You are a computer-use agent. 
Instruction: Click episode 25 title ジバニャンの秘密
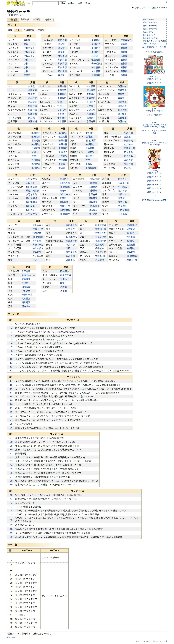[x=24, y=424]
